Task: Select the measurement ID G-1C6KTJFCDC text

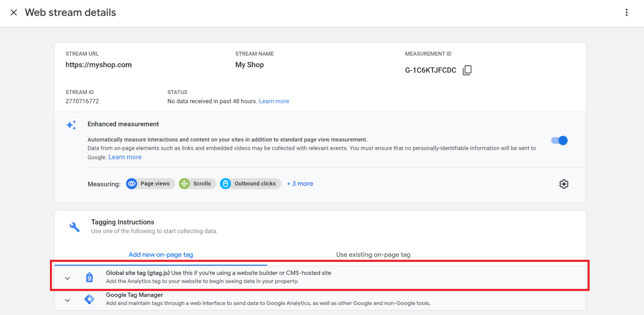Action: pyautogui.click(x=431, y=70)
